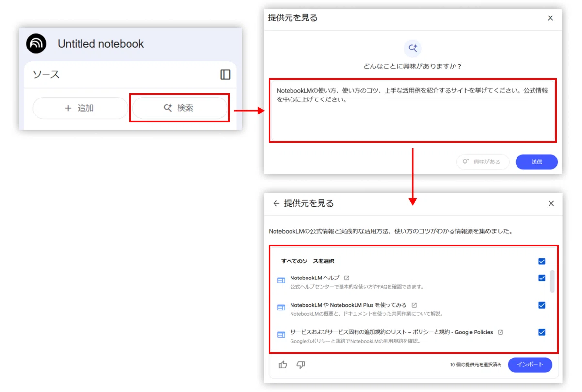
Task: Uncheck the NotebookLM ヘルプ source
Action: tap(542, 278)
